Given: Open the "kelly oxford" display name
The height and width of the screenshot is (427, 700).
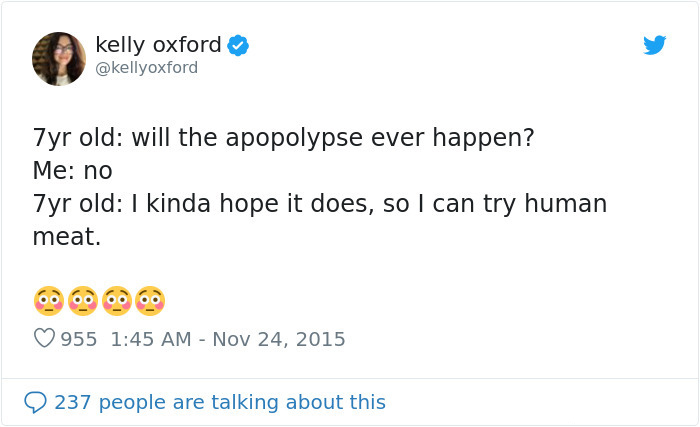Looking at the screenshot, I should click(158, 45).
